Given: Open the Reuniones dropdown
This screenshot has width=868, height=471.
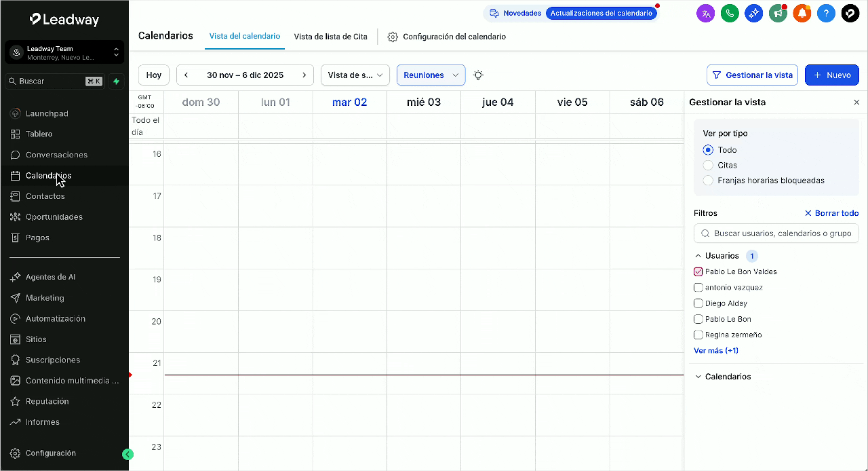Looking at the screenshot, I should click(x=431, y=75).
